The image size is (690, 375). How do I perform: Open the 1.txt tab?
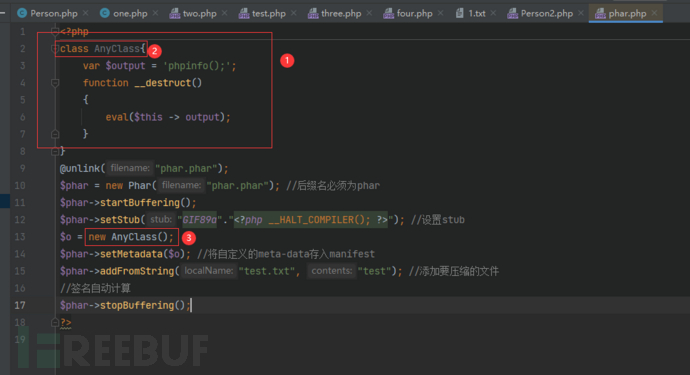476,13
